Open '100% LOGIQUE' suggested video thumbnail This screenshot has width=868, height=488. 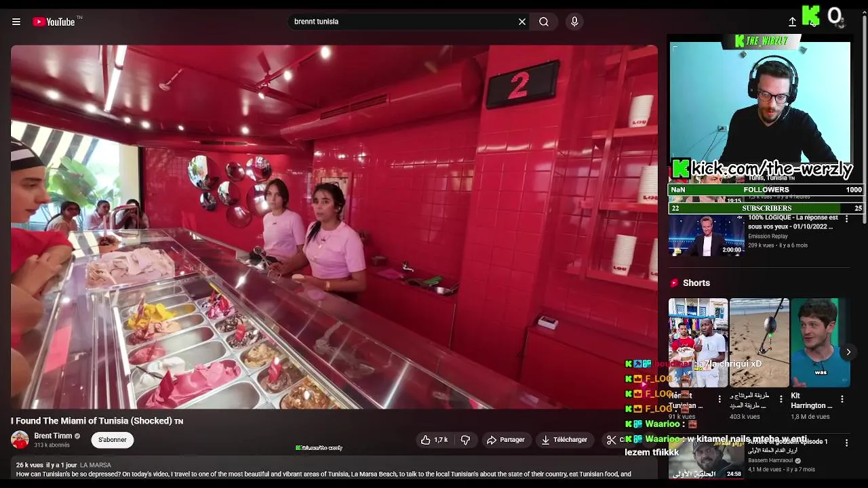coord(706,235)
